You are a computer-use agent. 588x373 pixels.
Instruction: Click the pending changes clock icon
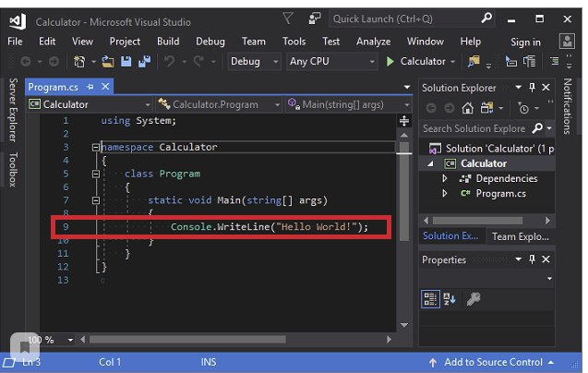point(523,108)
